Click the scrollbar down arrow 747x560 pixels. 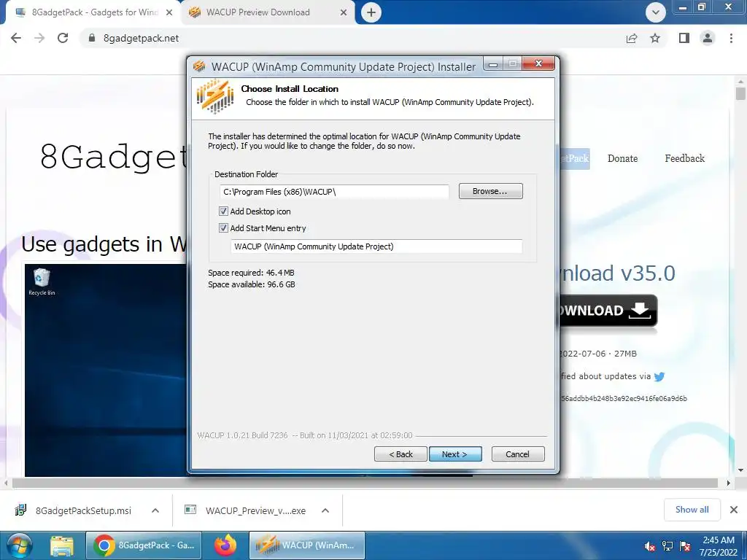[x=740, y=470]
